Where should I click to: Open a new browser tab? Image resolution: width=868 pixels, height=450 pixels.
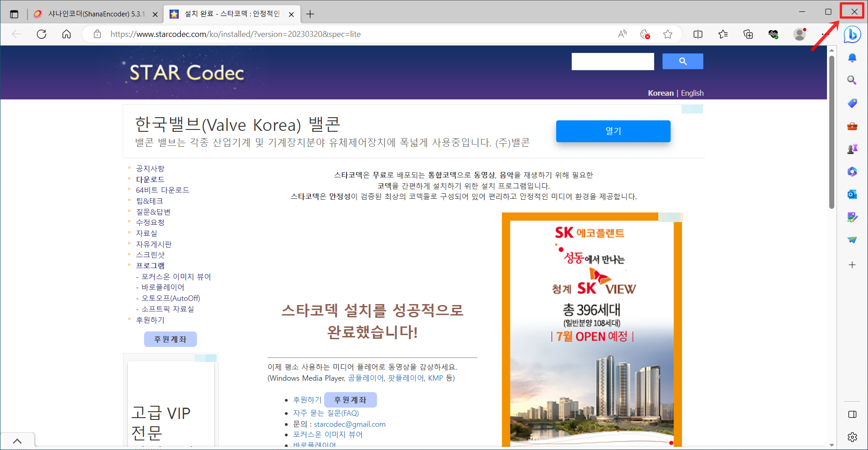310,14
